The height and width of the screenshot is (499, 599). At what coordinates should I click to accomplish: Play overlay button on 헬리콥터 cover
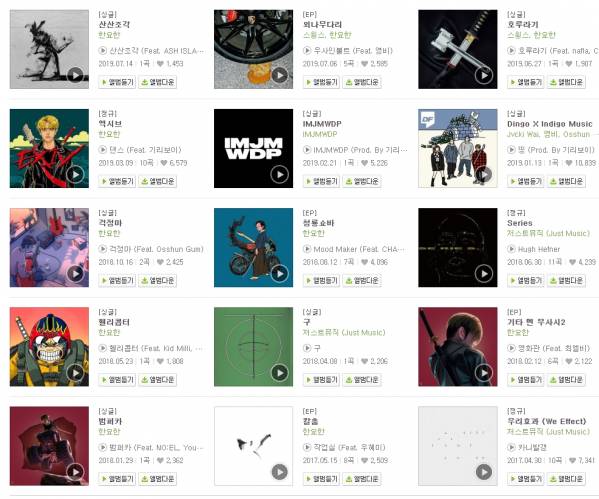point(75,373)
